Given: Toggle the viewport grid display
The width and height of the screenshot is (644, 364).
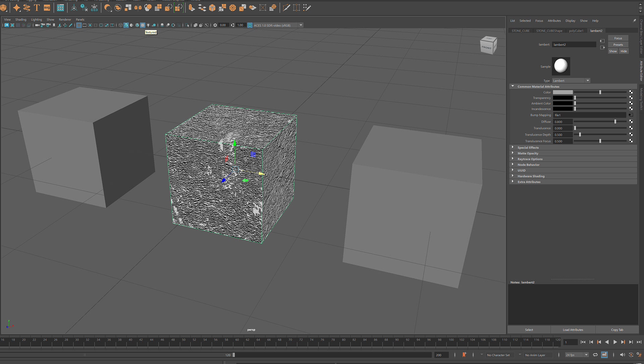Looking at the screenshot, I should click(x=79, y=25).
